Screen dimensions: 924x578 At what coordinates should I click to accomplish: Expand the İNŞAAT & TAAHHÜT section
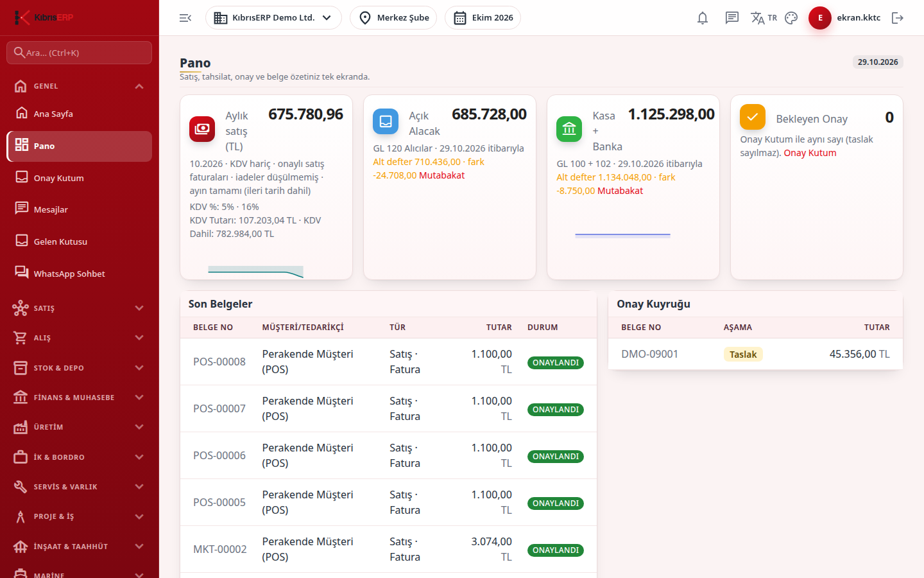coord(80,547)
